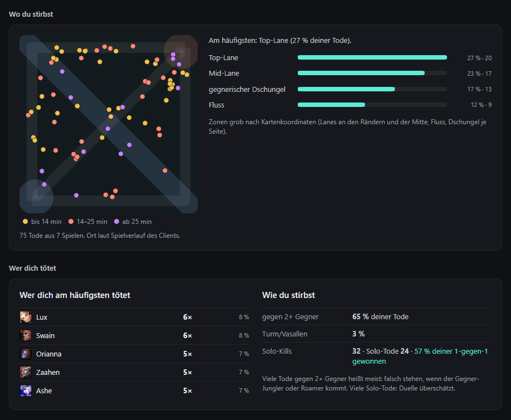Click the Zaahen champion portrait icon
Screen dimensions: 511x420
(x=26, y=372)
